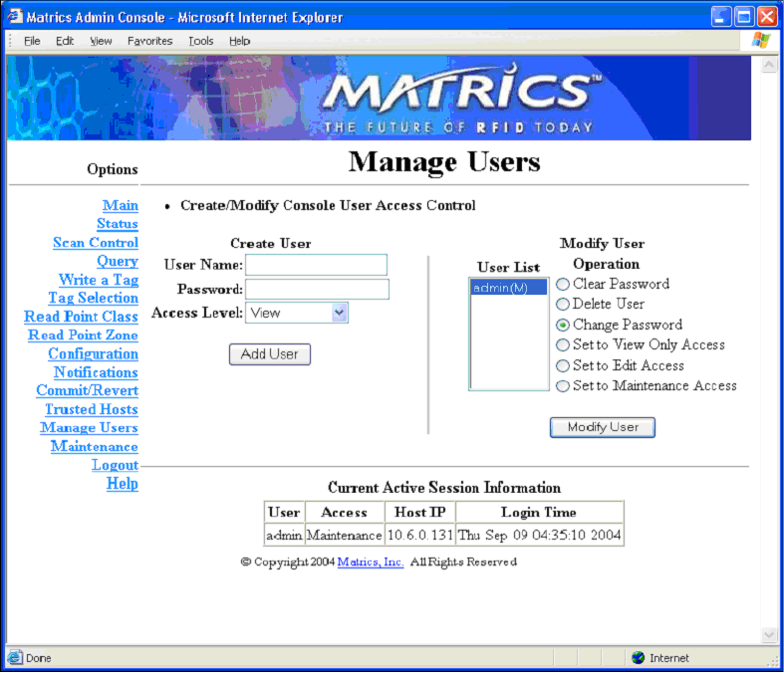Viewport: 784px width, 673px height.
Task: Open the Tools menu
Action: 201,41
